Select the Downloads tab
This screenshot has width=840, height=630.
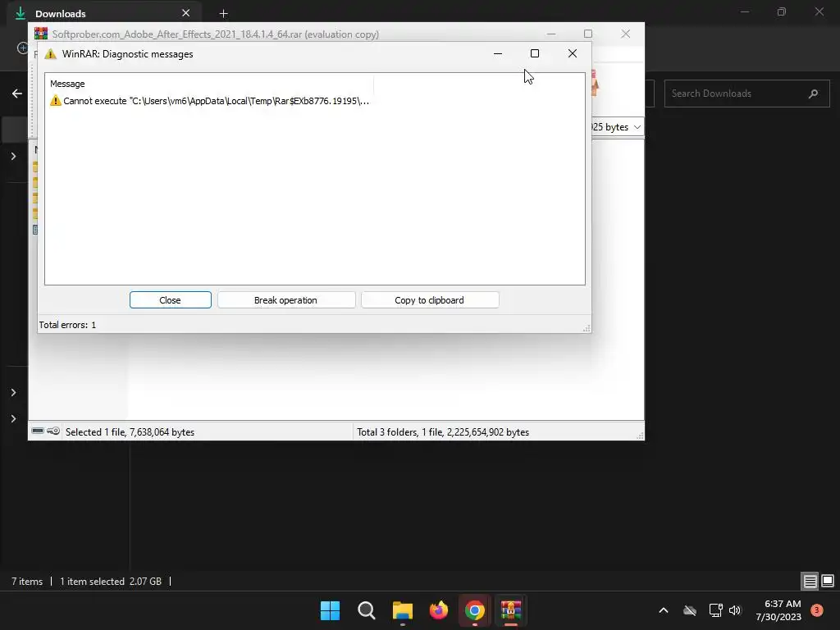pos(104,13)
